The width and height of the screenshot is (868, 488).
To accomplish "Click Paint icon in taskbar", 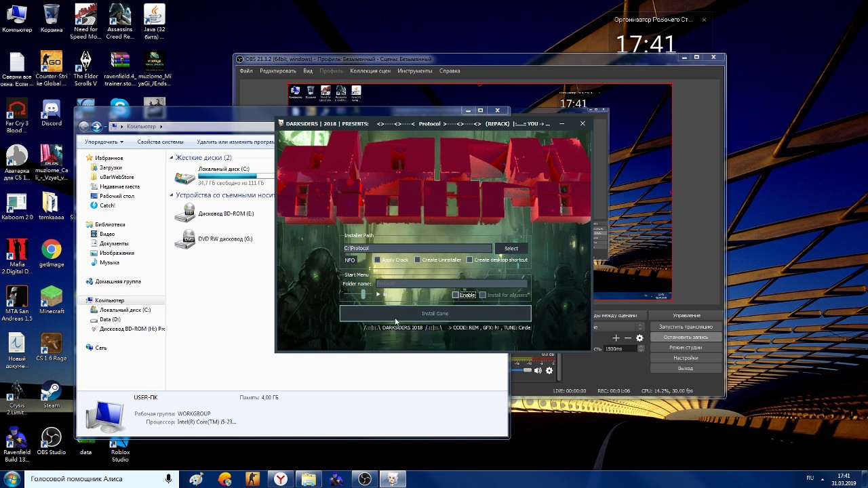I will coord(197,479).
